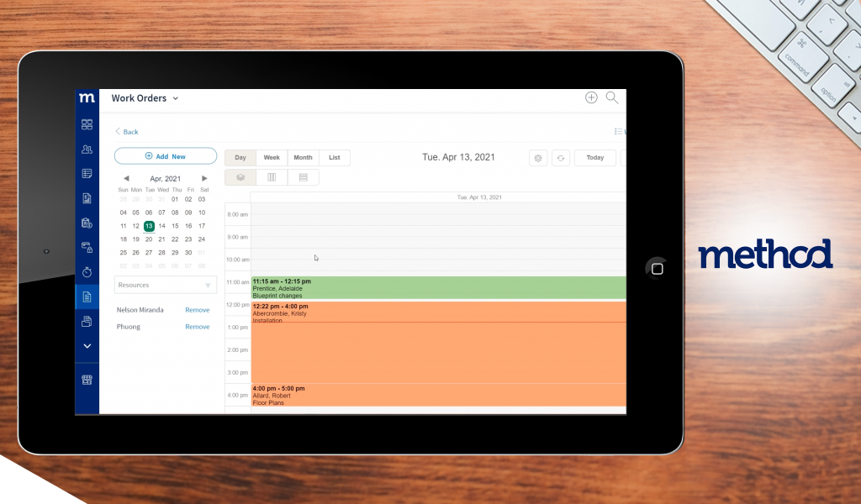This screenshot has width=861, height=504.
Task: Toggle the stacked layers calendar layout
Action: click(x=240, y=177)
